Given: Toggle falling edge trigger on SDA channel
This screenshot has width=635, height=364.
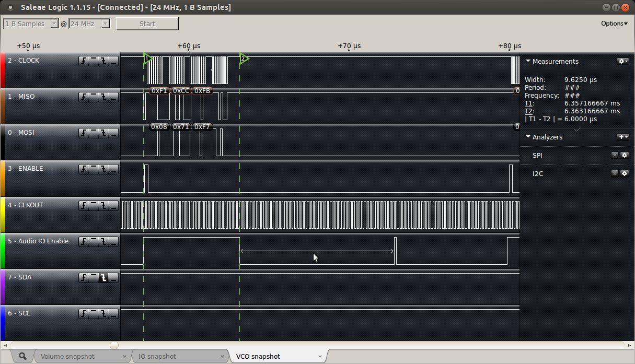Looking at the screenshot, I should (x=103, y=278).
